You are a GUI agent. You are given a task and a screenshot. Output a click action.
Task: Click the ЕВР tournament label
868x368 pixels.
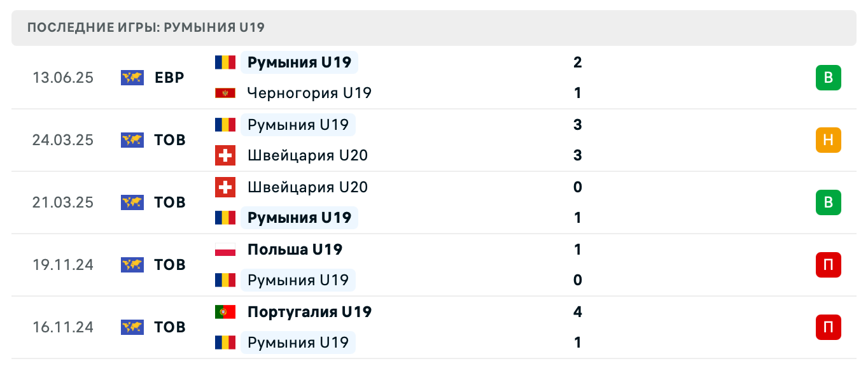coord(169,78)
